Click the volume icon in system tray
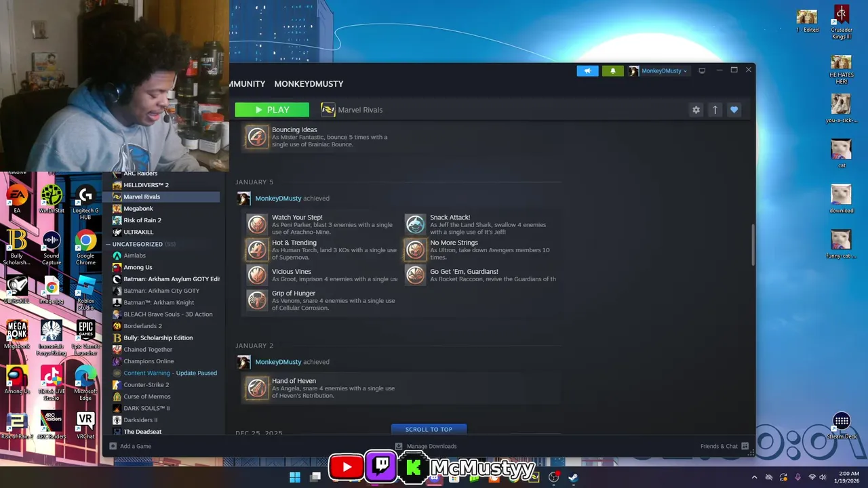 click(x=823, y=477)
